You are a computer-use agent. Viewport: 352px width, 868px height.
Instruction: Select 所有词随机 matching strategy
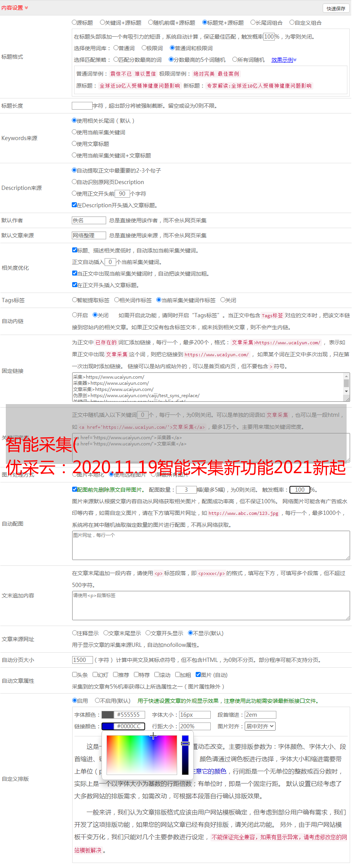(235, 60)
